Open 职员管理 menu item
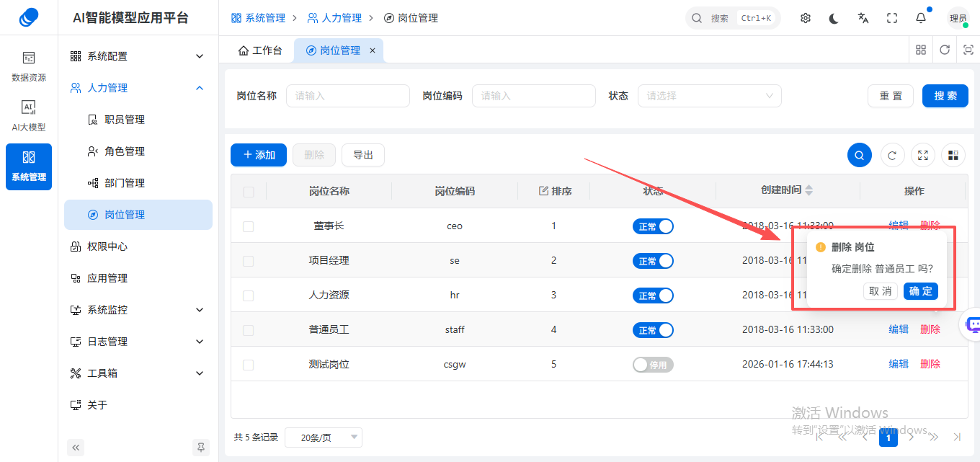 [x=138, y=120]
